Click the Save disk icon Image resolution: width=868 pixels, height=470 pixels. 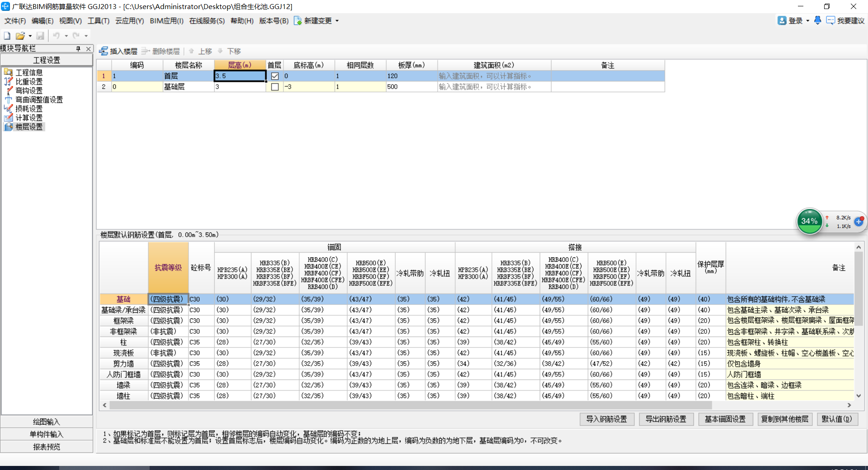(40, 36)
